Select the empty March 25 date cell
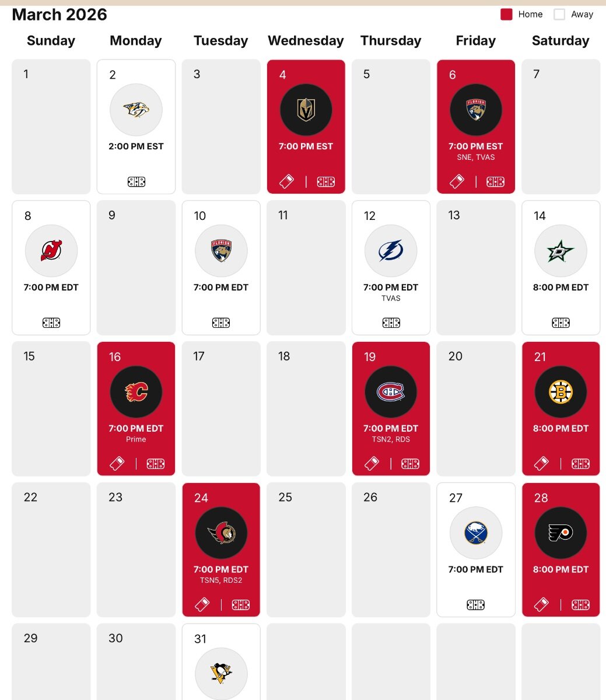This screenshot has height=700, width=606. click(x=306, y=549)
